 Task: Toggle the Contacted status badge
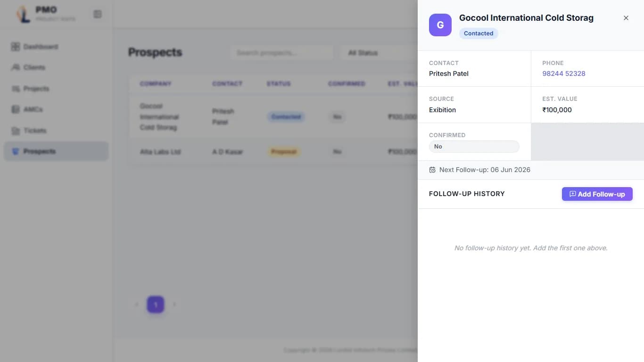pyautogui.click(x=478, y=33)
